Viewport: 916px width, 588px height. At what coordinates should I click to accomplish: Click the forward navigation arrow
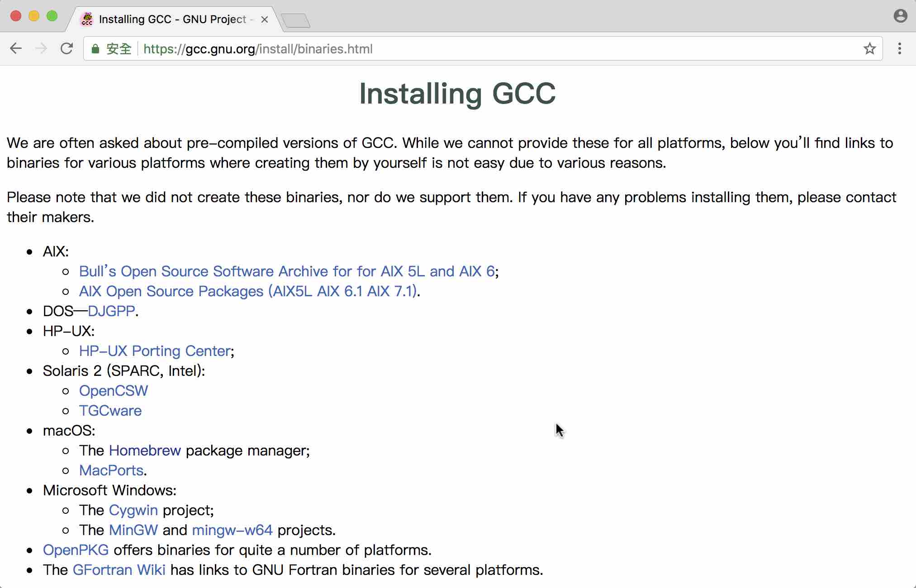coord(41,48)
